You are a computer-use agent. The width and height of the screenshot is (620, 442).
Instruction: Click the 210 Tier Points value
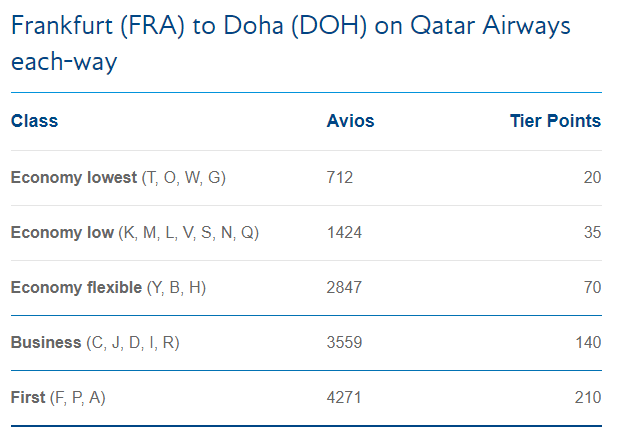pyautogui.click(x=588, y=398)
